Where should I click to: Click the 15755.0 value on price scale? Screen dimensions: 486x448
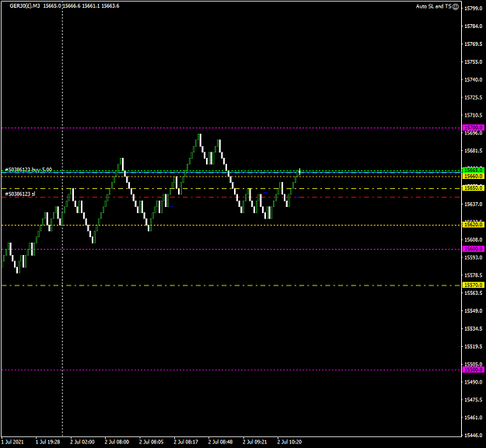[473, 62]
